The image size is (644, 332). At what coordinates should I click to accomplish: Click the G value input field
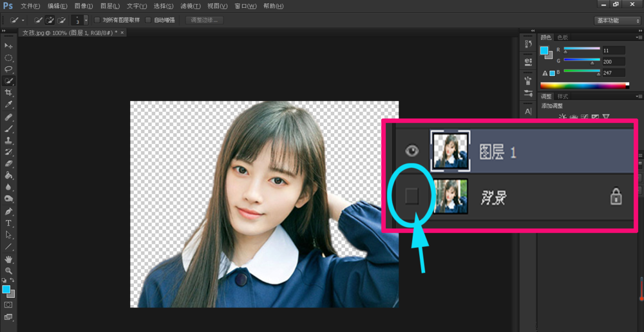pyautogui.click(x=614, y=62)
